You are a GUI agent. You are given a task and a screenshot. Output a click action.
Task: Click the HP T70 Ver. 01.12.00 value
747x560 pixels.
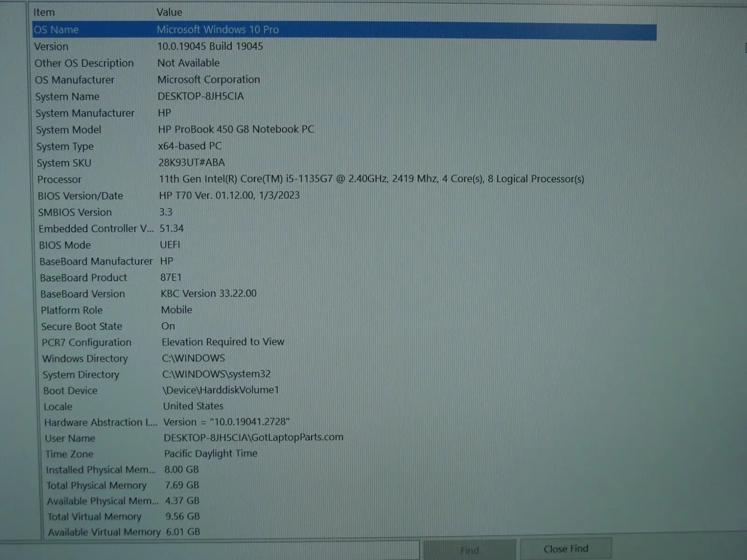(x=229, y=195)
